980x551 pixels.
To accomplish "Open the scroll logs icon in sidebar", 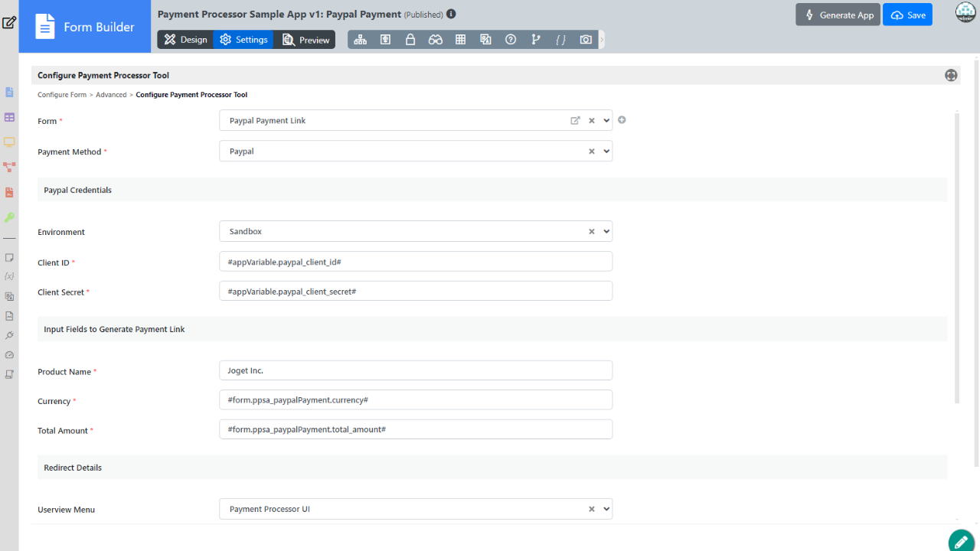I will coord(9,375).
